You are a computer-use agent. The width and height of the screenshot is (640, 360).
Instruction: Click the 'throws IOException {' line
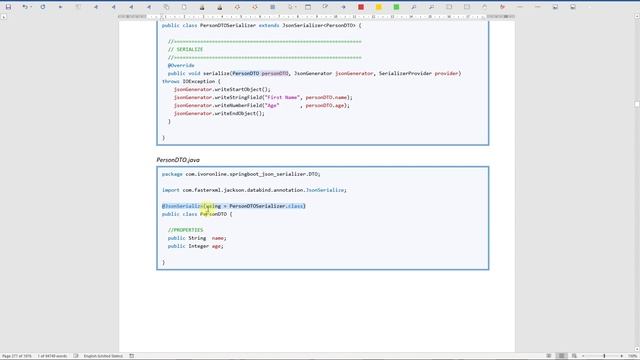[191, 81]
